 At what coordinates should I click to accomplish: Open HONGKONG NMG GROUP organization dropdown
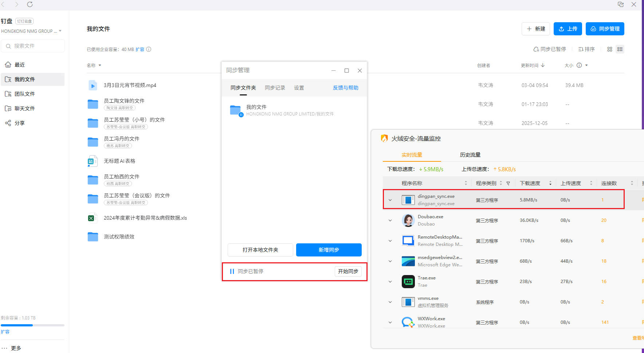[31, 31]
